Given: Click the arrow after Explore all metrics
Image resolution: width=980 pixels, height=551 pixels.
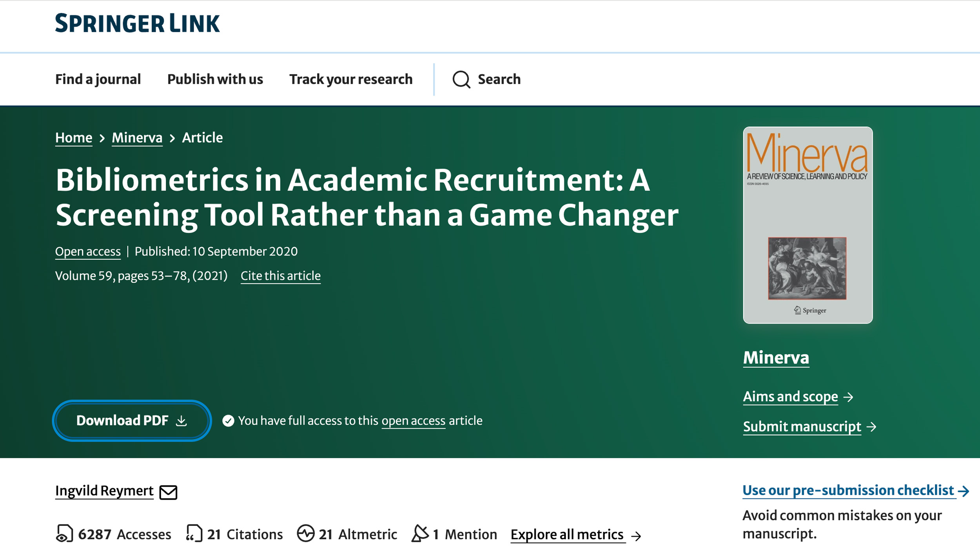Looking at the screenshot, I should pos(636,536).
